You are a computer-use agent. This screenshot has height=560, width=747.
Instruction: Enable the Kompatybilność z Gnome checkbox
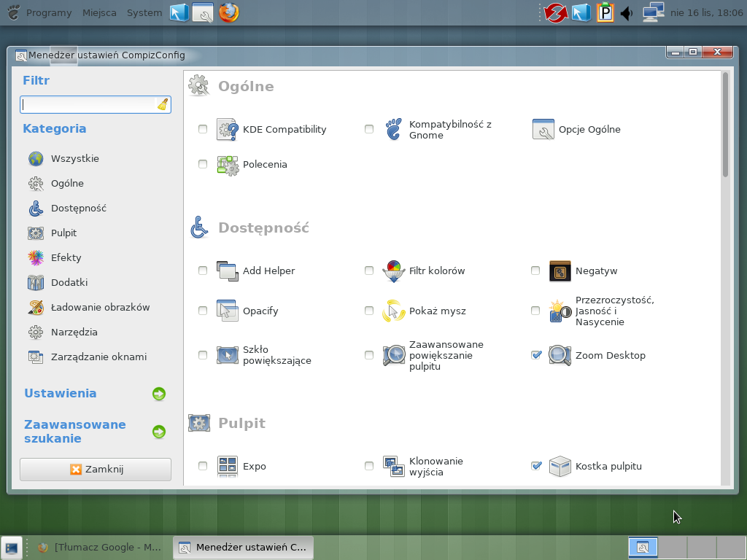[x=369, y=129]
